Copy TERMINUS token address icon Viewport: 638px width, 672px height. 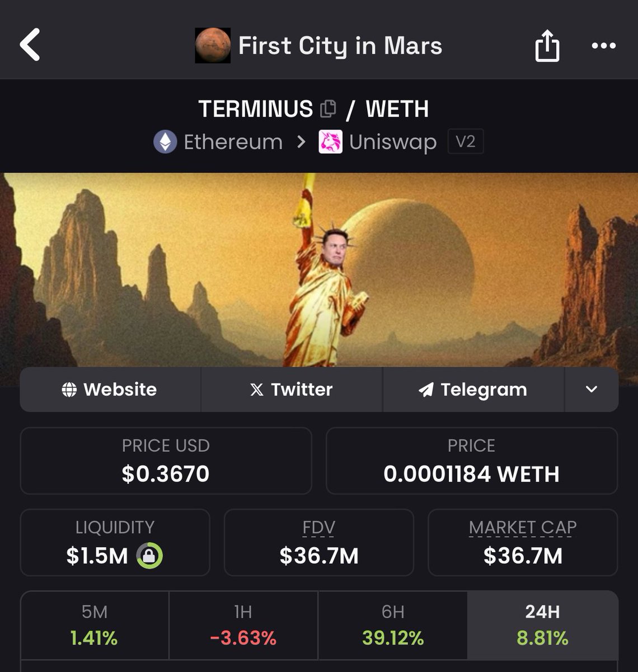coord(328,109)
